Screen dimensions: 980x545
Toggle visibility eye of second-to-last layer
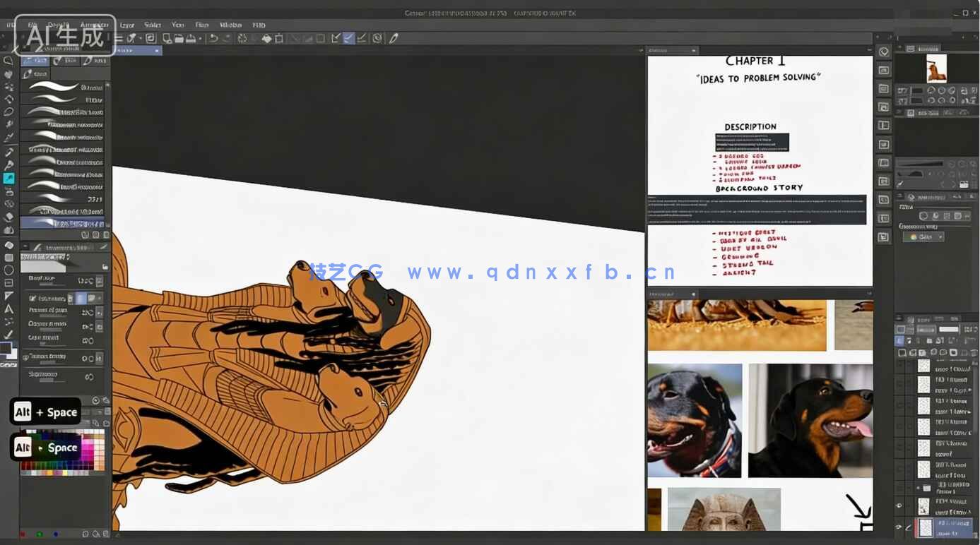tap(899, 506)
